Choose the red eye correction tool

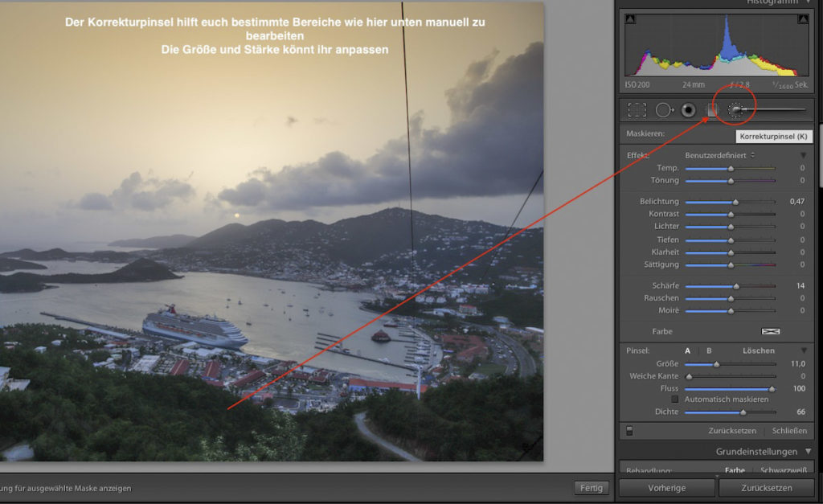tap(688, 110)
